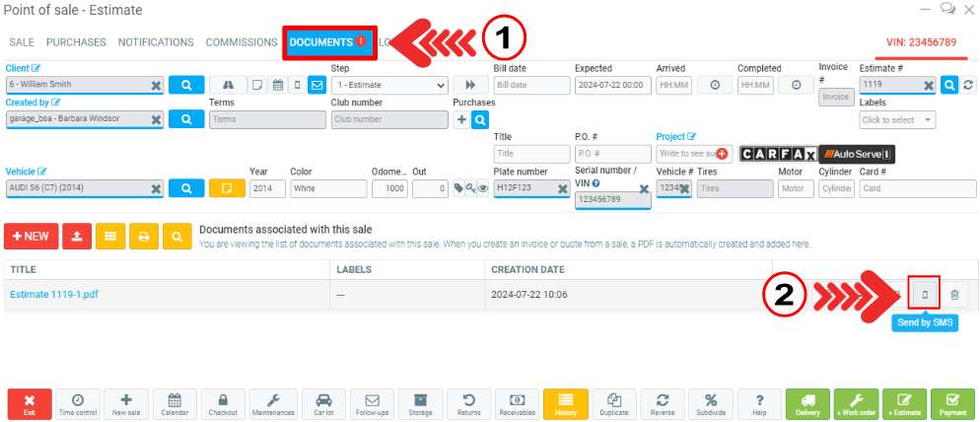Click the orange History button

565,405
